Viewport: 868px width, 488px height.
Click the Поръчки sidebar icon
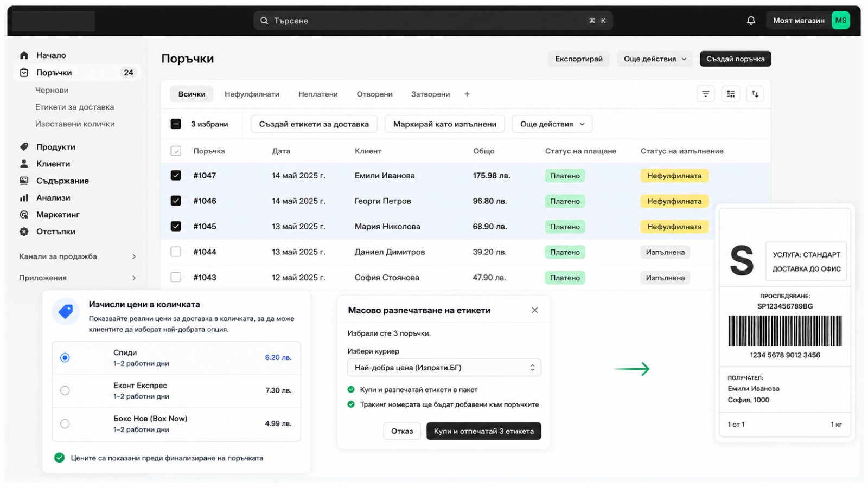pos(24,73)
